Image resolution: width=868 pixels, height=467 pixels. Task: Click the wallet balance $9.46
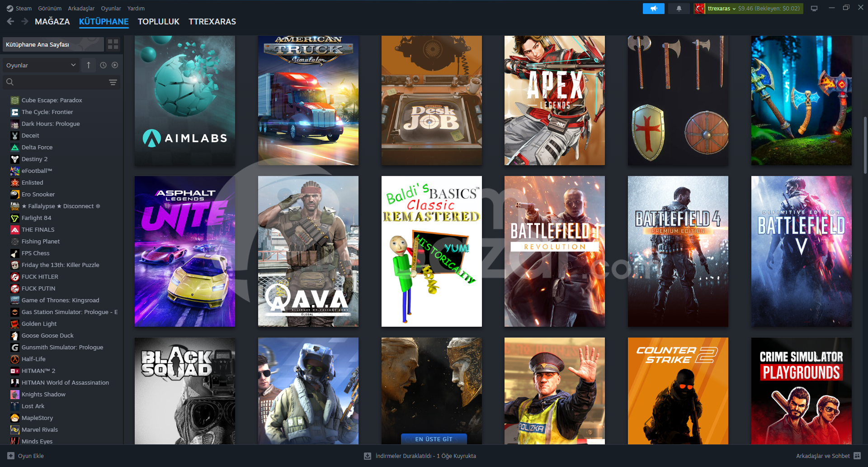(745, 9)
